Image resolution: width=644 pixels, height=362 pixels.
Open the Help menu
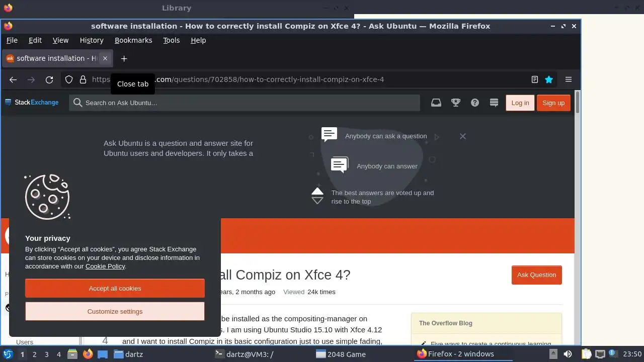(x=198, y=40)
